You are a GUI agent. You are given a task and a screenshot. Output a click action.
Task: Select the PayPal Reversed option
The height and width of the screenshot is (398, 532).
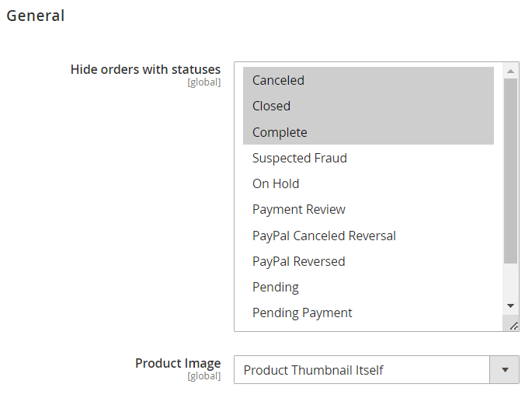click(368, 261)
